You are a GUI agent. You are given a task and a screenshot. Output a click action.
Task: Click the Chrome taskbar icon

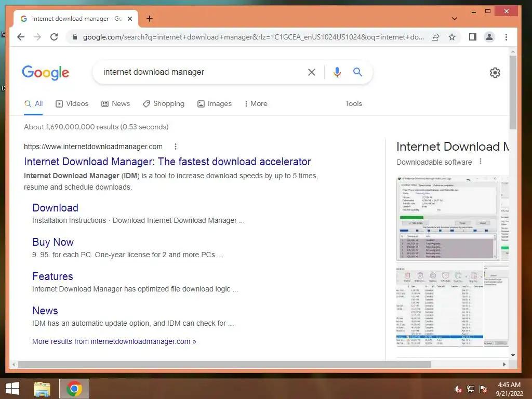click(x=74, y=389)
